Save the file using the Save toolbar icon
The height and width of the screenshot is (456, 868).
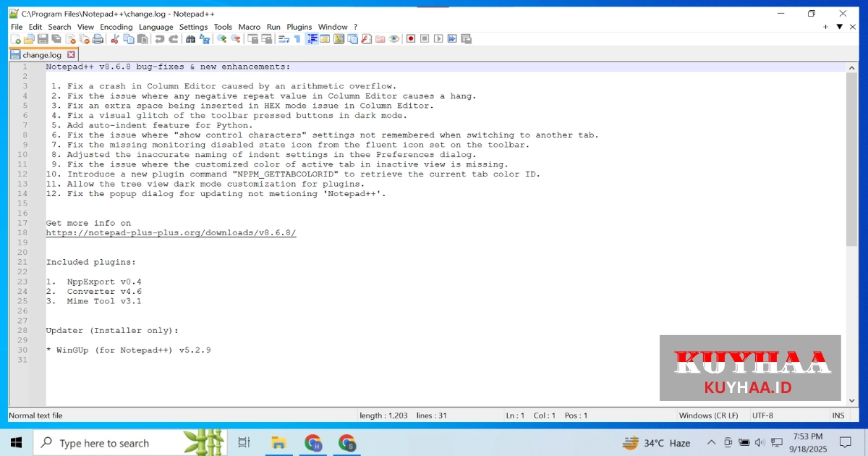(42, 39)
